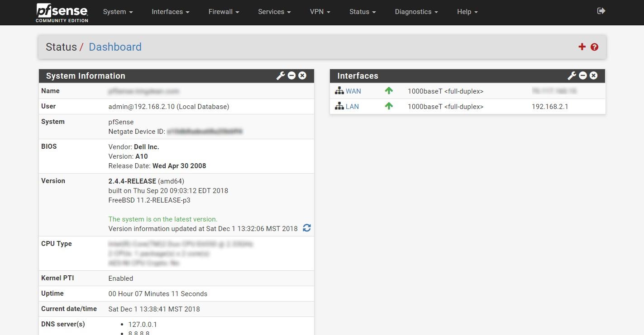Click the Dashboard breadcrumb link
644x335 pixels.
[x=115, y=47]
